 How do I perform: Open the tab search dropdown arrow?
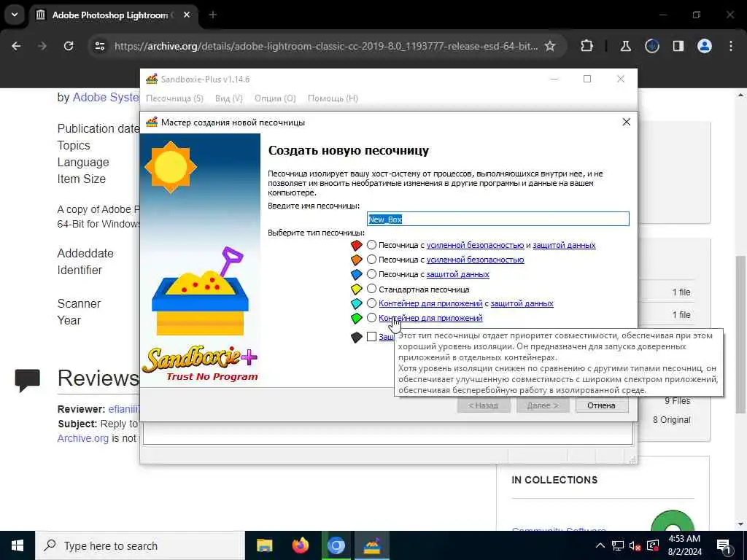[x=15, y=15]
